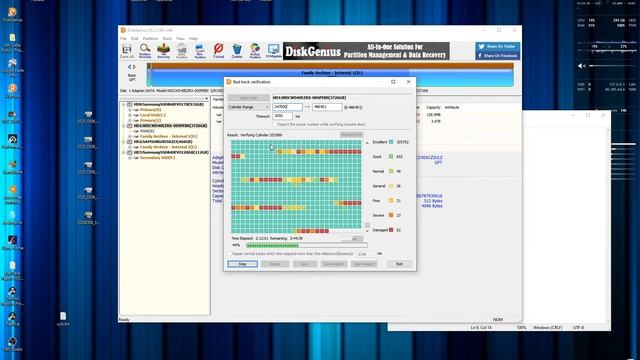The height and width of the screenshot is (360, 640).
Task: Click the Share On Facebook button
Action: (498, 56)
